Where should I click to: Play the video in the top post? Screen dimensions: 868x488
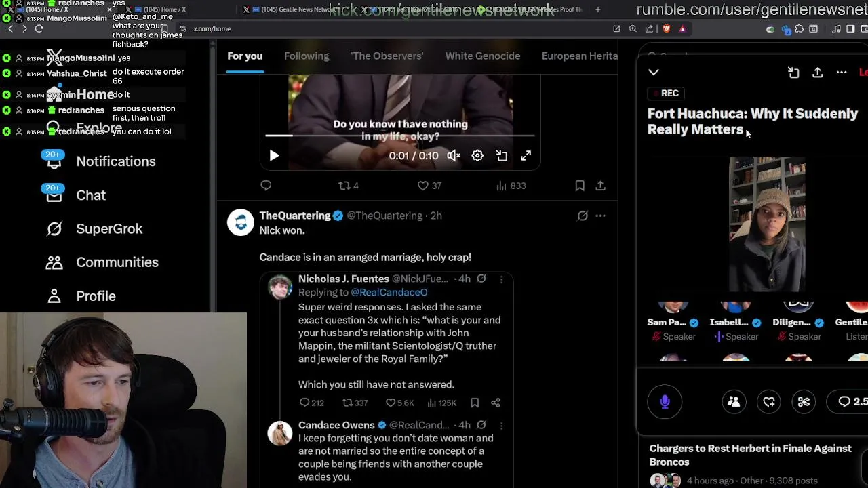click(274, 156)
